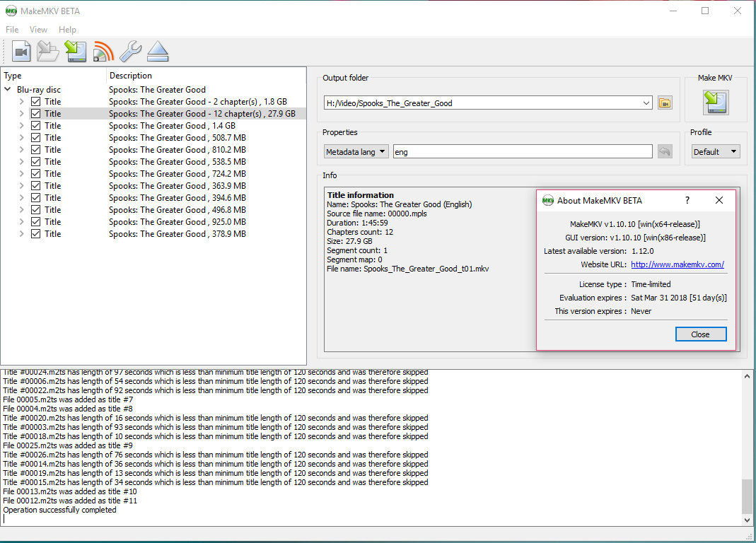
Task: Click the Close button in About dialog
Action: click(x=701, y=334)
